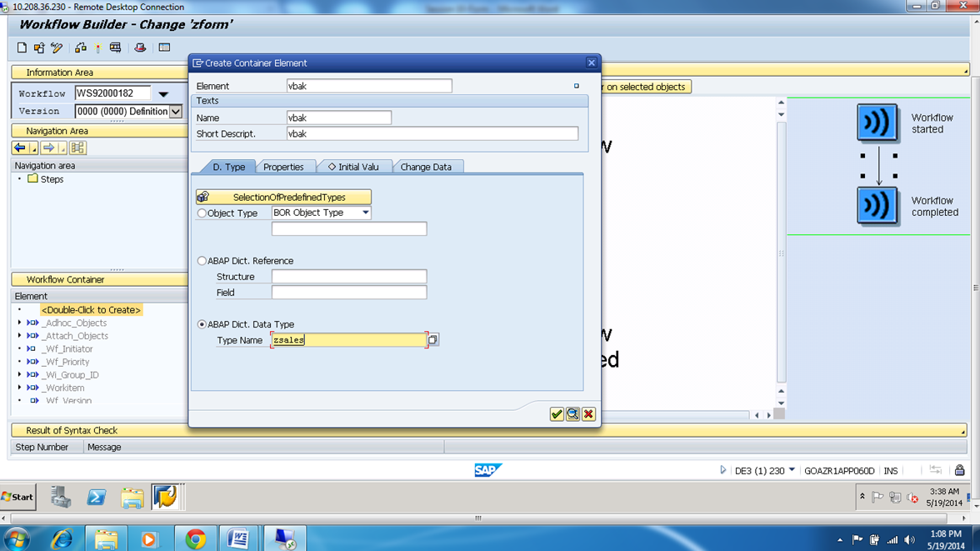
Task: Switch to the Properties tab
Action: point(285,167)
